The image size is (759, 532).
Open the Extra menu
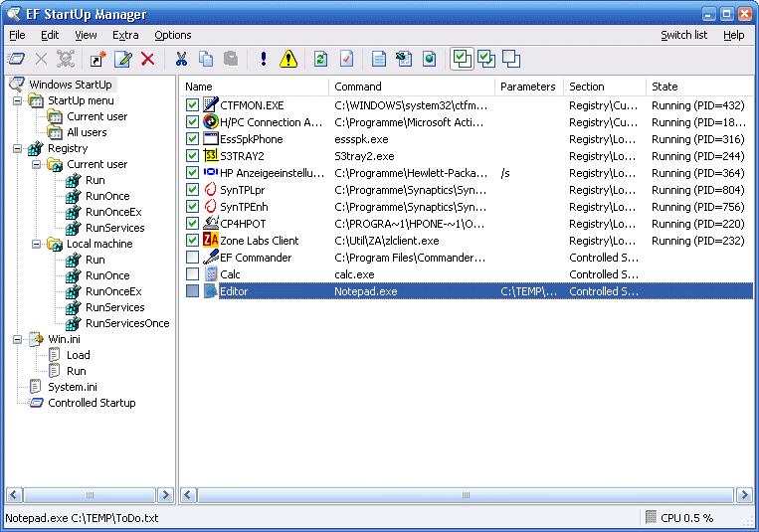(125, 35)
